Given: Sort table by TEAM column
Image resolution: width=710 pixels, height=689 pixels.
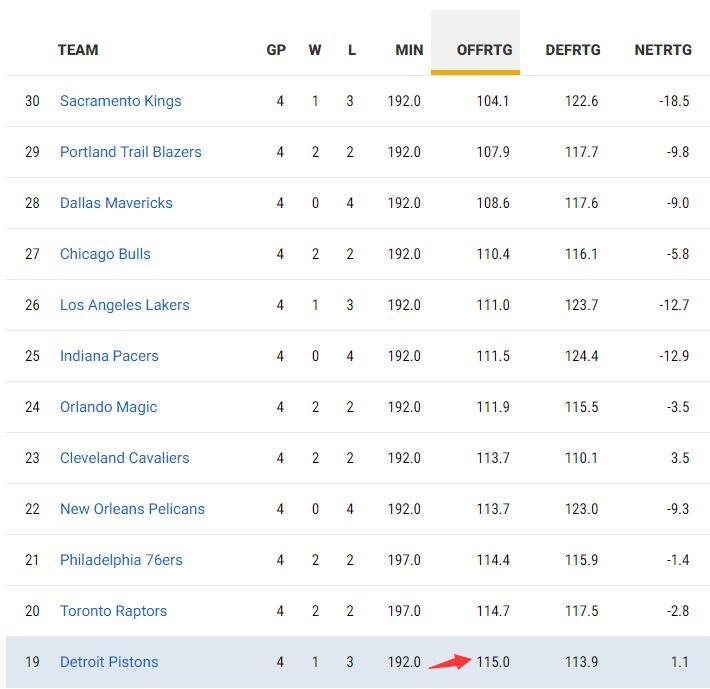Looking at the screenshot, I should 78,50.
